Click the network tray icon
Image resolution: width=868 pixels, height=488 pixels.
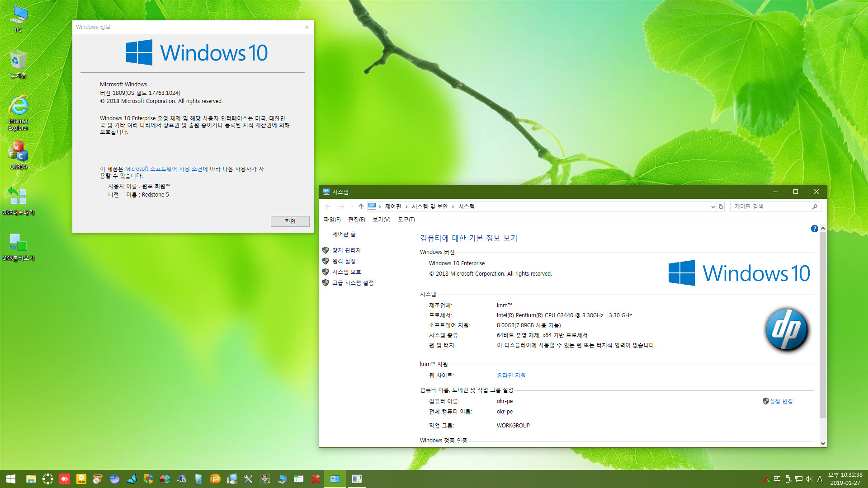798,479
